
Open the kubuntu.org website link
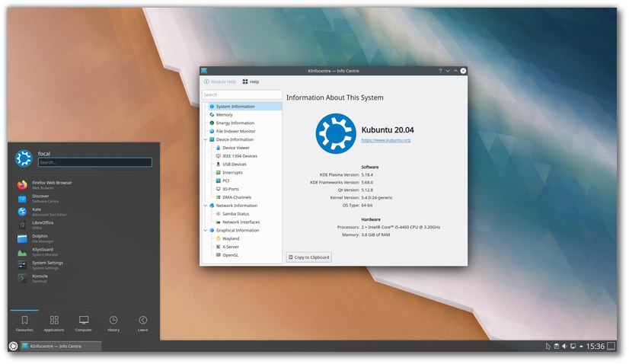(385, 140)
